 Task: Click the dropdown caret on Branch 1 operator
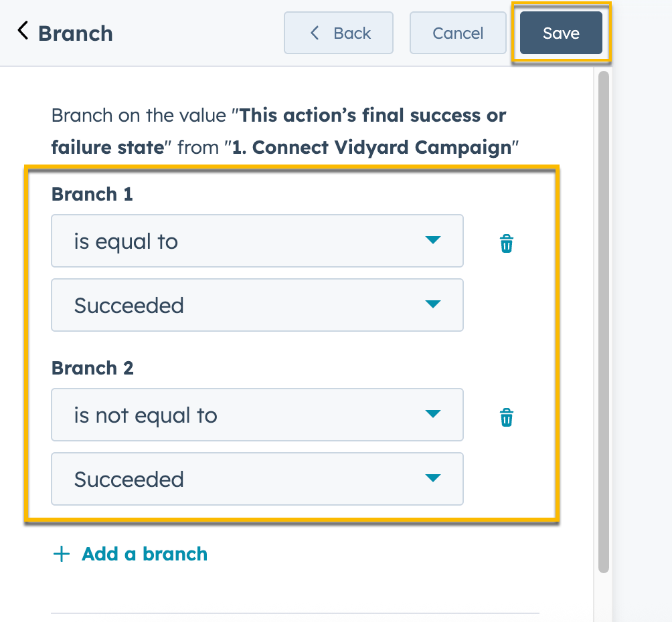(x=433, y=241)
